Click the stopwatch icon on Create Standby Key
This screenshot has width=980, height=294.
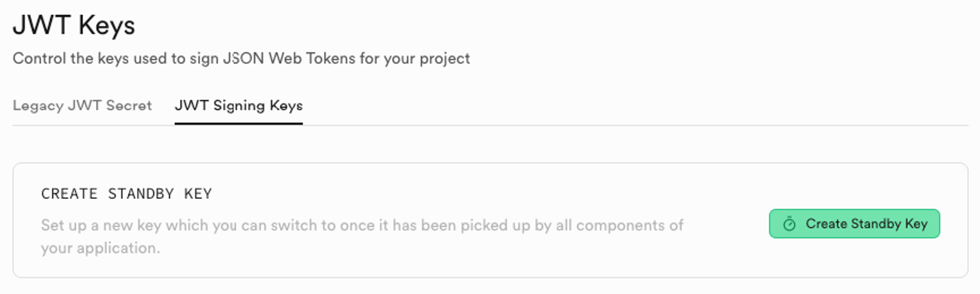[789, 224]
